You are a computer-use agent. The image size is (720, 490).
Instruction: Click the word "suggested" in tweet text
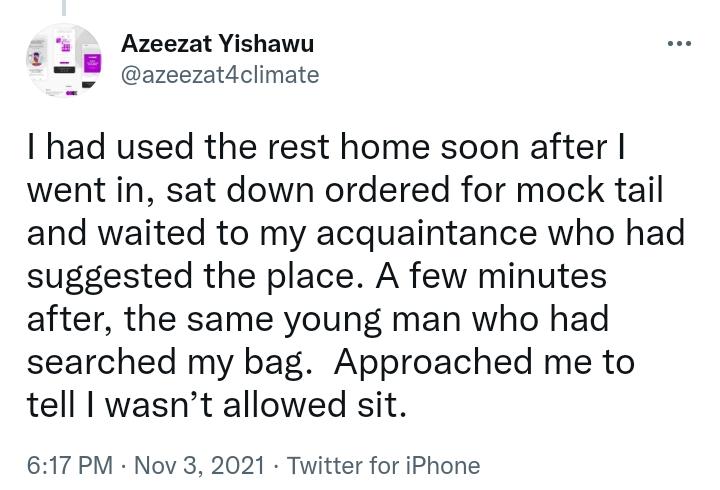click(x=110, y=276)
